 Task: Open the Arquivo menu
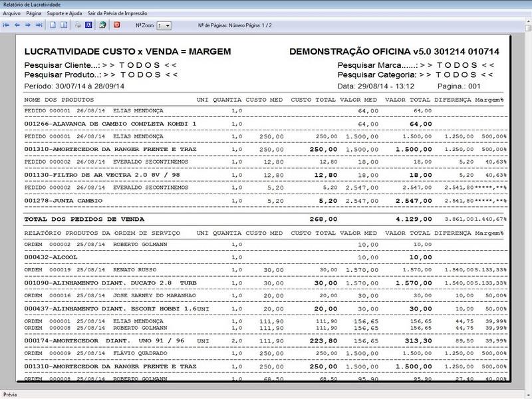11,13
